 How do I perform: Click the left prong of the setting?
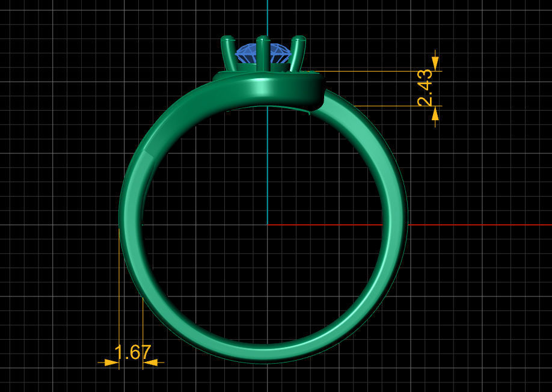coord(228,53)
